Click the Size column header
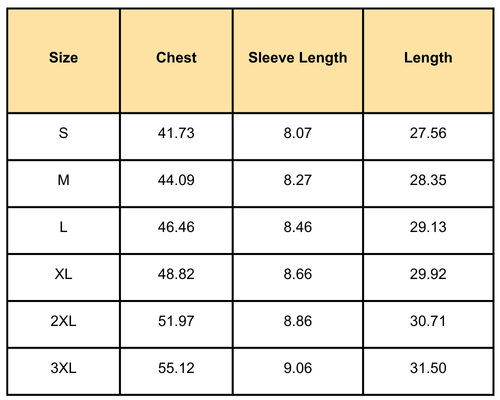Image resolution: width=500 pixels, height=400 pixels. (63, 61)
